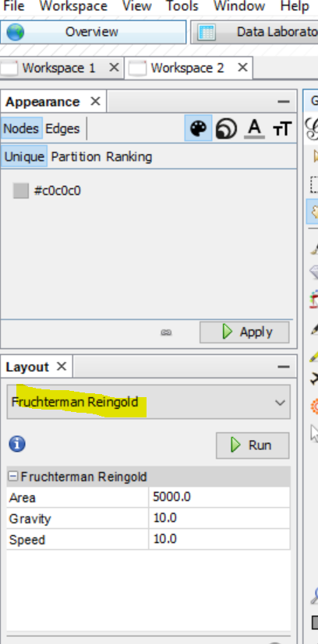Viewport: 318px width, 644px height.
Task: Open the Tools menu
Action: (182, 6)
